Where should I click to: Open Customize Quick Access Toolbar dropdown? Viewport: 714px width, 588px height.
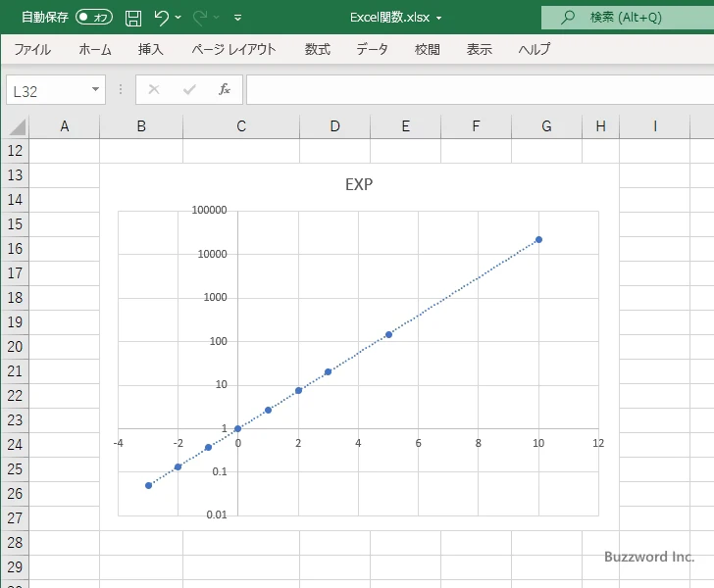tap(237, 18)
